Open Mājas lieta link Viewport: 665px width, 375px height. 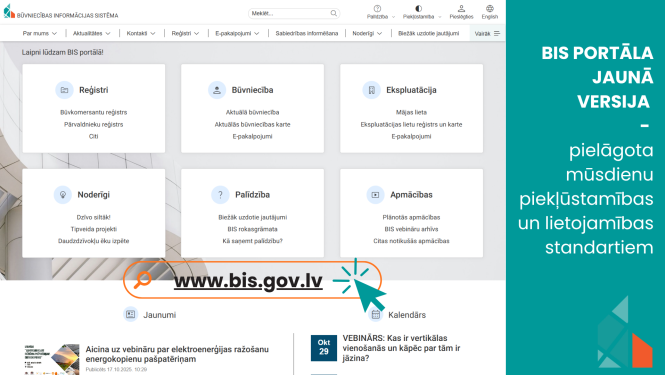(411, 112)
